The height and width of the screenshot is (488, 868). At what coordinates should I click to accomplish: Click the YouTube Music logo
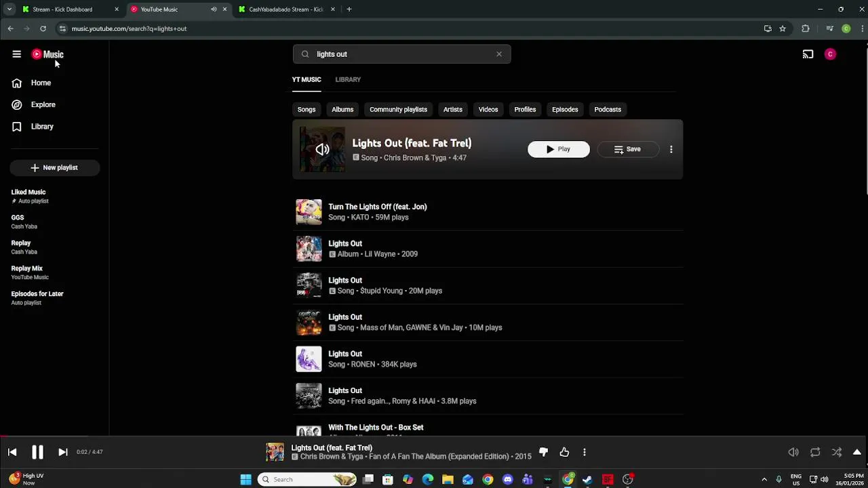(47, 54)
